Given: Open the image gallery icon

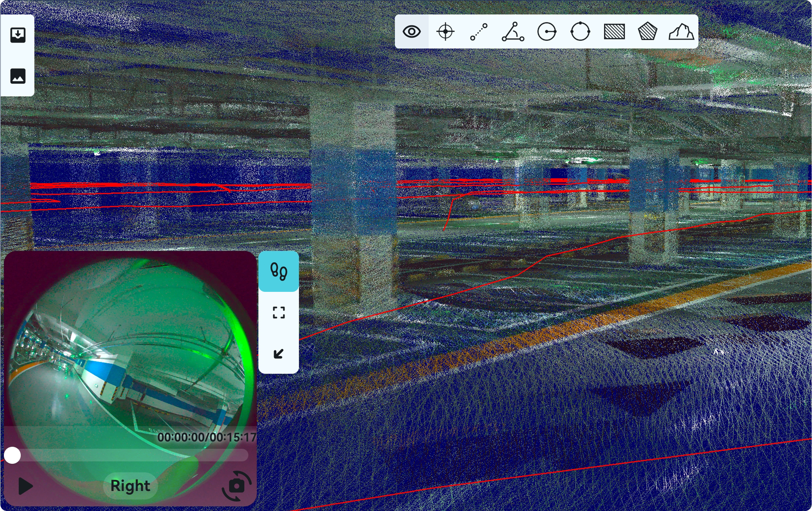Looking at the screenshot, I should click(x=18, y=76).
